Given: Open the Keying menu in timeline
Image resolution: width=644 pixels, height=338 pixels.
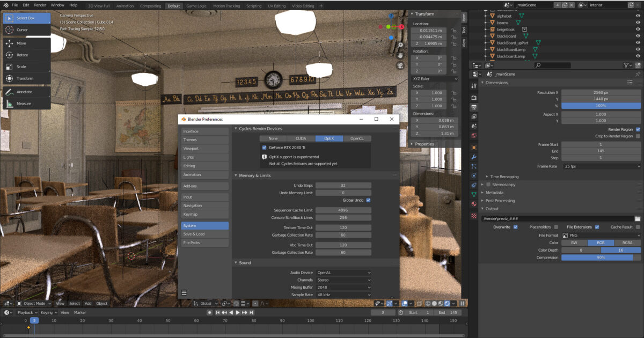Looking at the screenshot, I should [x=48, y=312].
